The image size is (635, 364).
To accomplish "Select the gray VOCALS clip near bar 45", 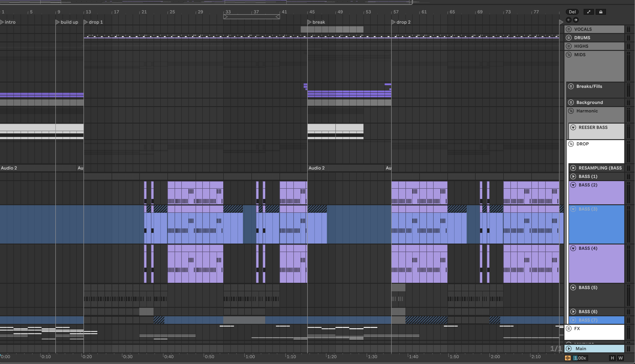I will tap(332, 29).
